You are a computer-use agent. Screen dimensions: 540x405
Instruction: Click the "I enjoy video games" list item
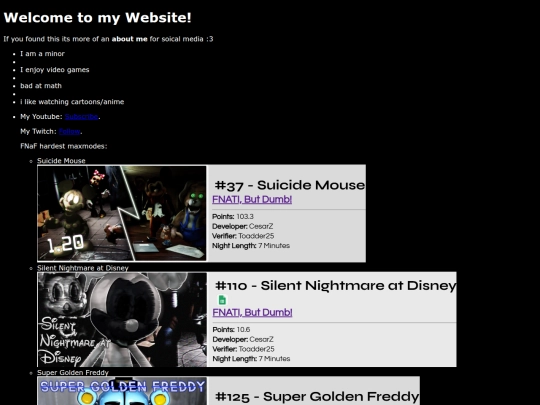(54, 70)
